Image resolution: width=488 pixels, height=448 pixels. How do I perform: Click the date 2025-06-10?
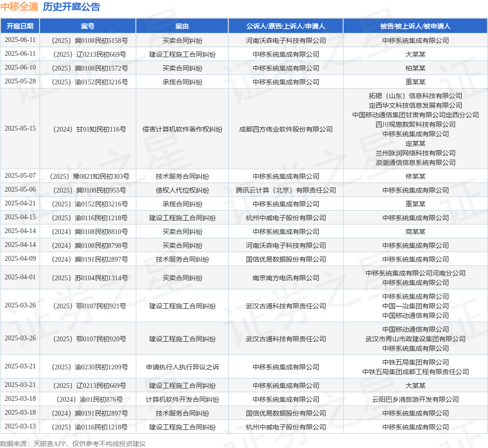tap(20, 68)
